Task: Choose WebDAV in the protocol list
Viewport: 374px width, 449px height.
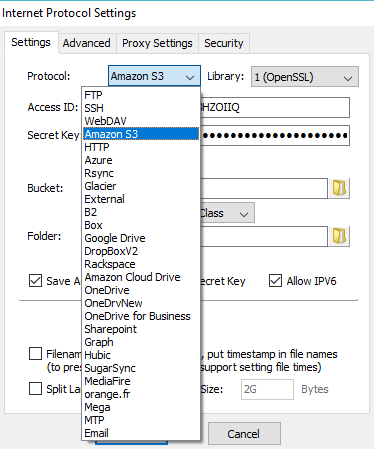Action: click(x=141, y=121)
